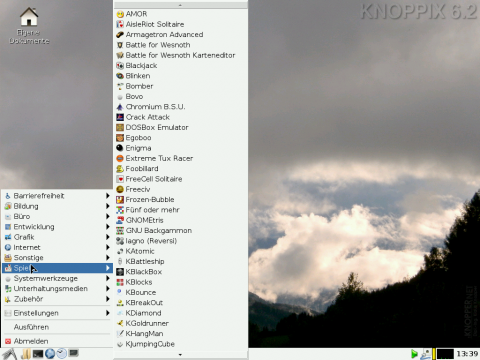The width and height of the screenshot is (480, 360).
Task: Select the KDiamond entry
Action: pyautogui.click(x=180, y=313)
